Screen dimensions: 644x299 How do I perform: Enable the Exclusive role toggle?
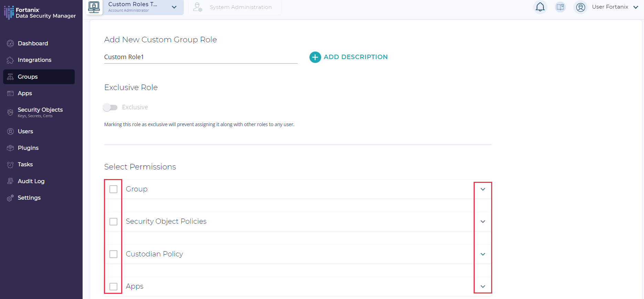110,108
